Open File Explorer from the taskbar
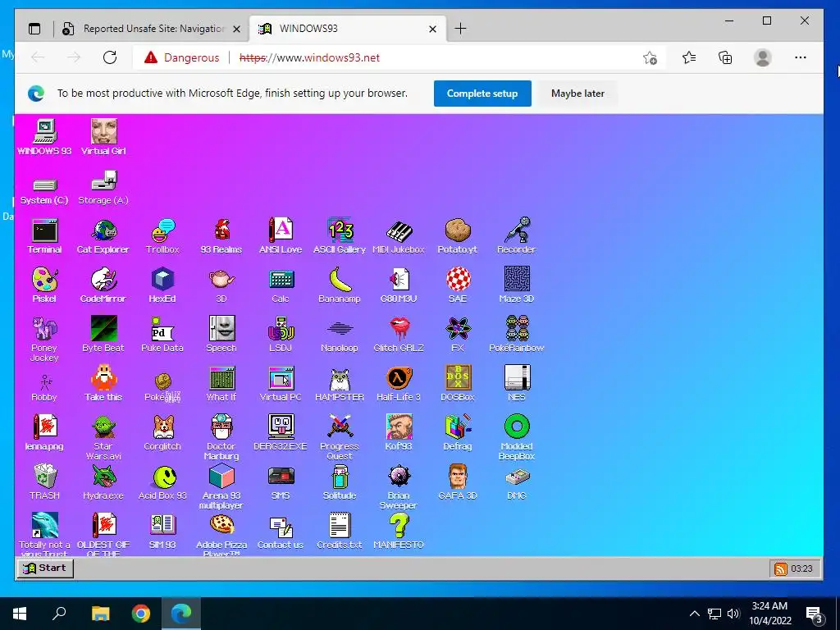 tap(100, 614)
